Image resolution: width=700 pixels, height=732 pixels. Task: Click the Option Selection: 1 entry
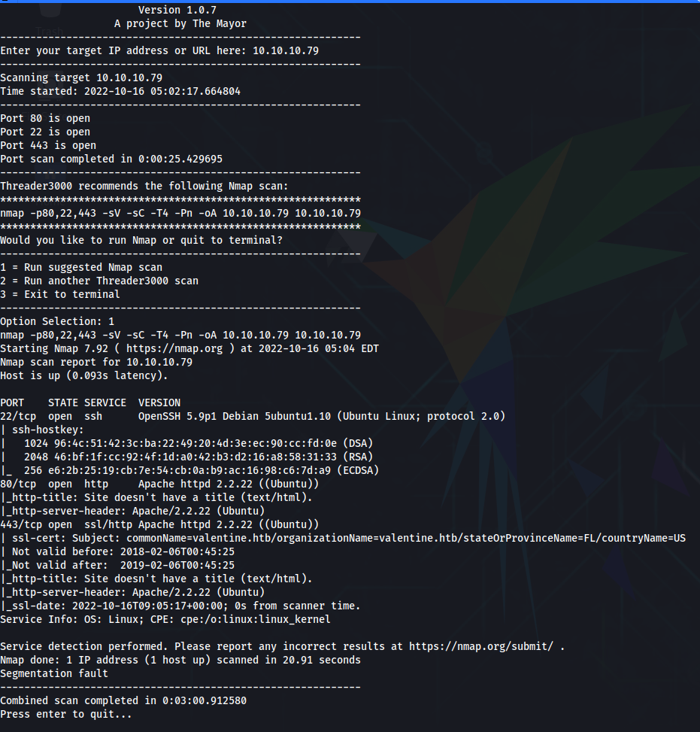click(58, 321)
